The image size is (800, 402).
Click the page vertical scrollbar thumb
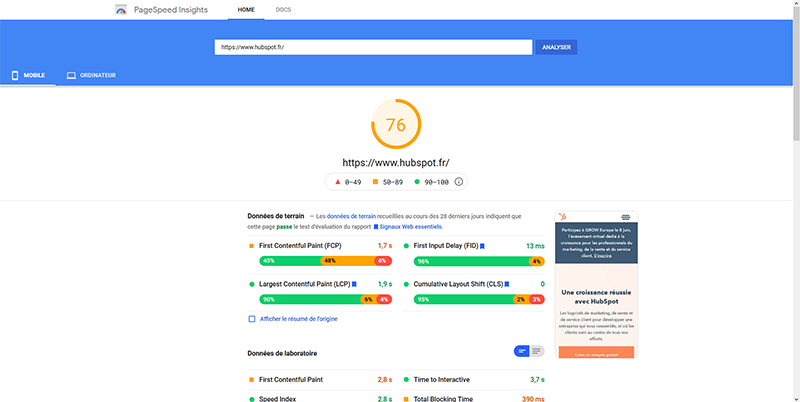pos(796,71)
